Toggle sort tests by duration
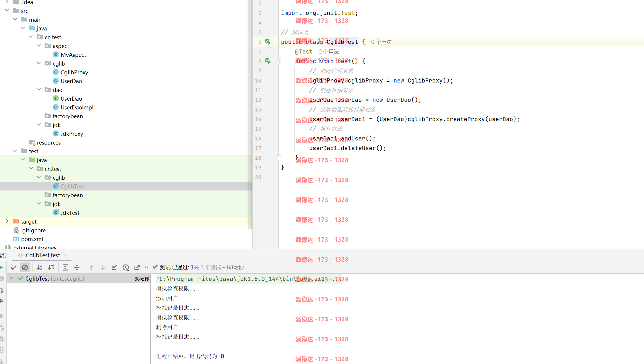This screenshot has height=364, width=644. pyautogui.click(x=51, y=267)
